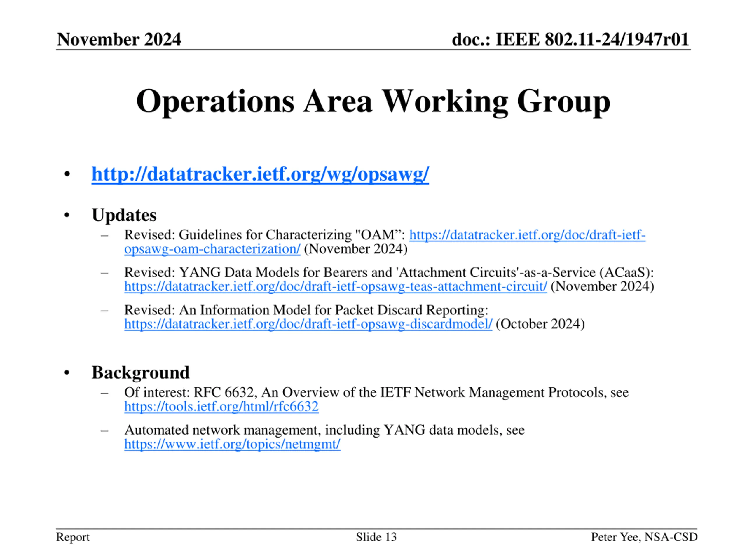Select the Background bullet heading

pos(140,373)
